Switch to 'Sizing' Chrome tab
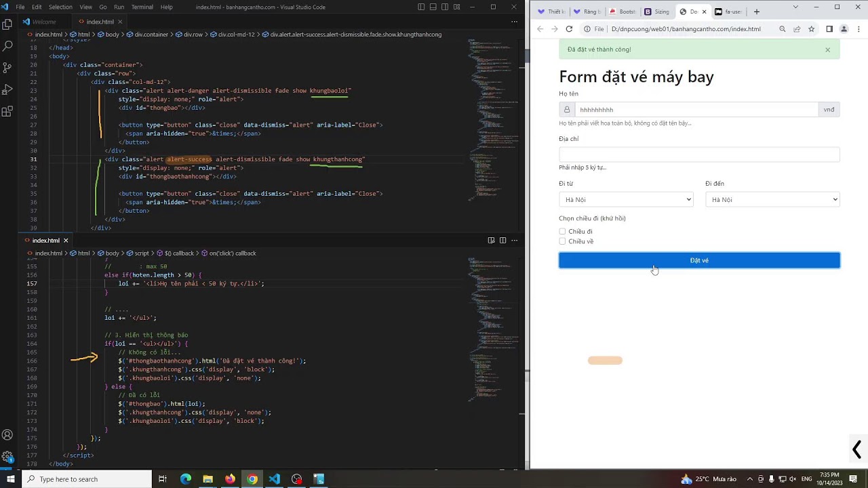The image size is (868, 488). click(x=656, y=12)
